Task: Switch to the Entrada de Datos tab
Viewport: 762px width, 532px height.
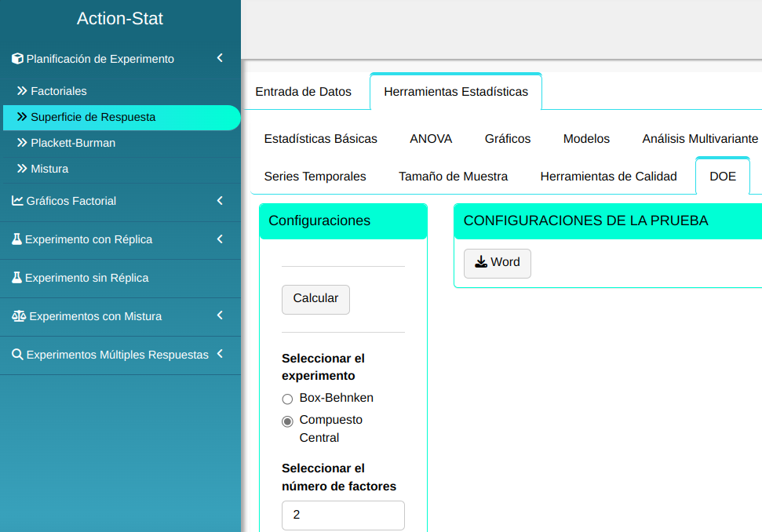Action: tap(303, 92)
